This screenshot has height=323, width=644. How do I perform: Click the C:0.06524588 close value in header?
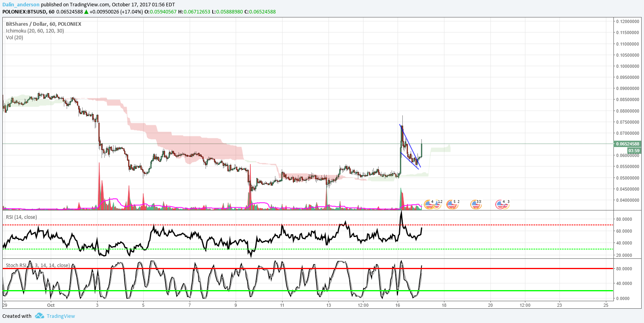coord(260,12)
